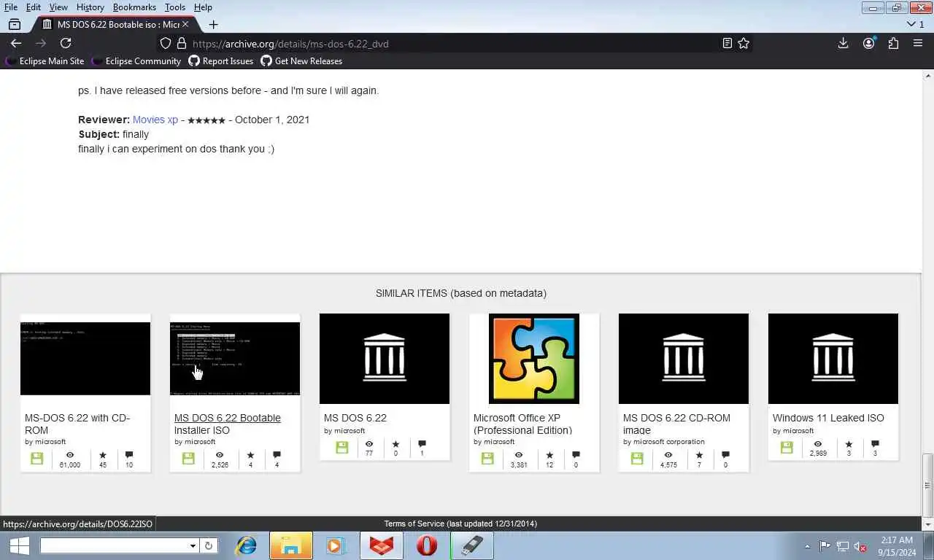Open MS-DOS 6.22 with CD-ROM thumbnail

coord(85,359)
